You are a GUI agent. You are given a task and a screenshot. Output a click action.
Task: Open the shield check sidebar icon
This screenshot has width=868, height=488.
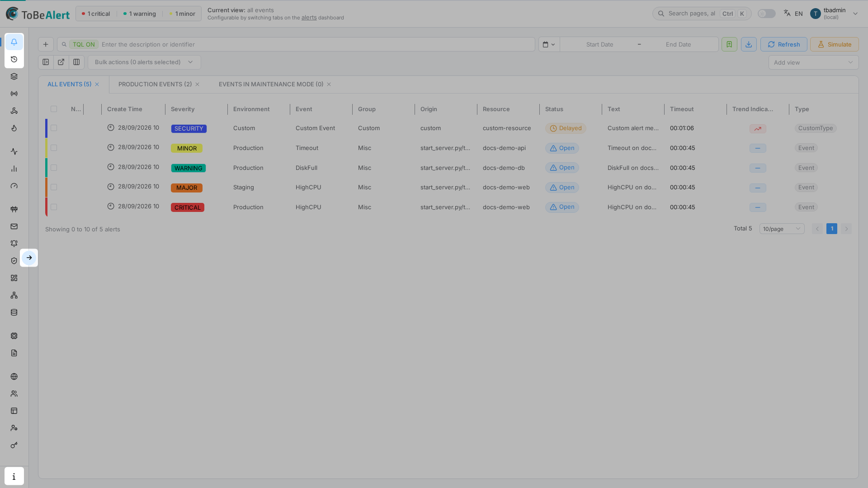tap(14, 261)
